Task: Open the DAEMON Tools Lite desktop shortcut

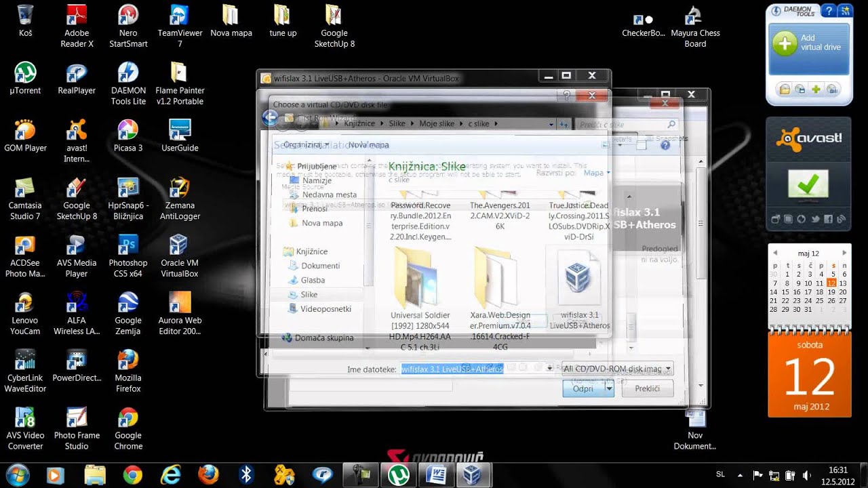Action: point(128,83)
